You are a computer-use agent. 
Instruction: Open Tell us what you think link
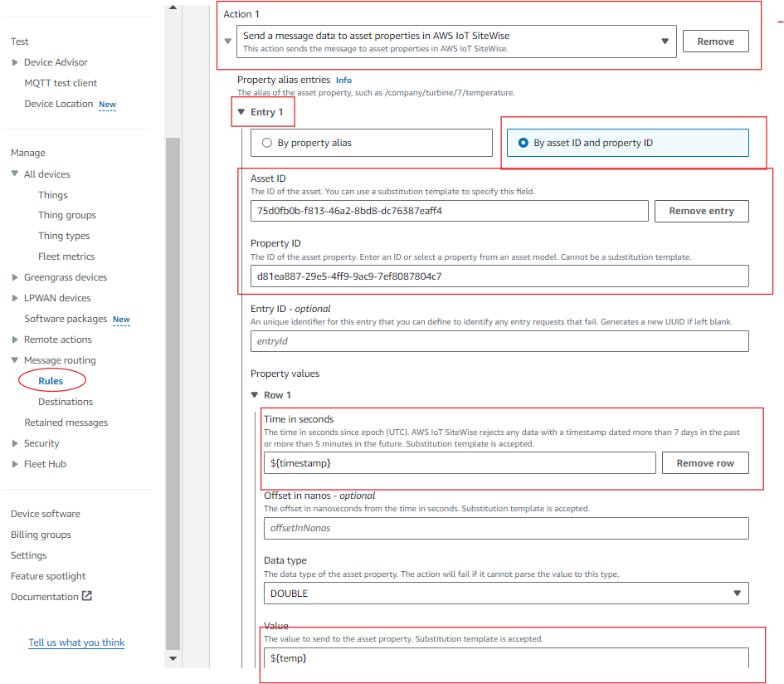pyautogui.click(x=76, y=642)
